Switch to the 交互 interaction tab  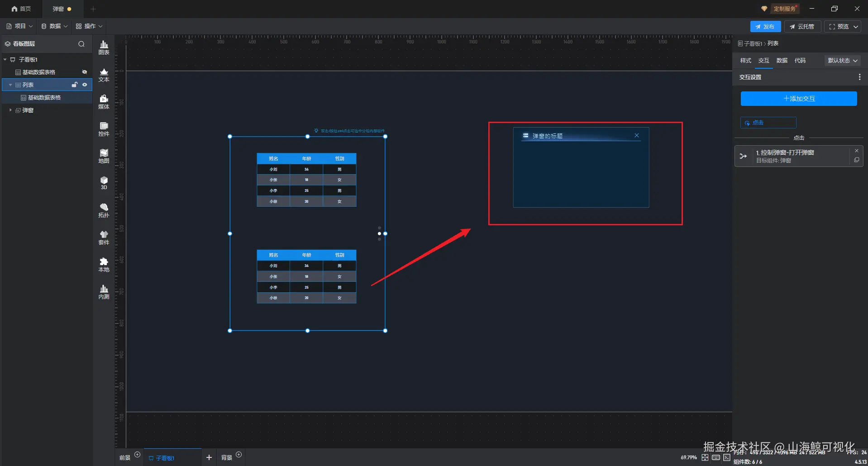tap(764, 61)
